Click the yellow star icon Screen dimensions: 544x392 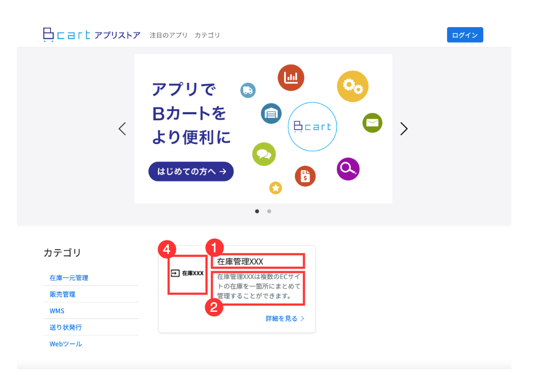[x=276, y=188]
